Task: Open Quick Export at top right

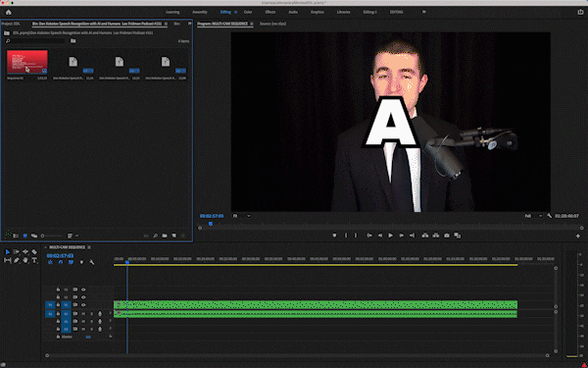Action: tap(580, 12)
